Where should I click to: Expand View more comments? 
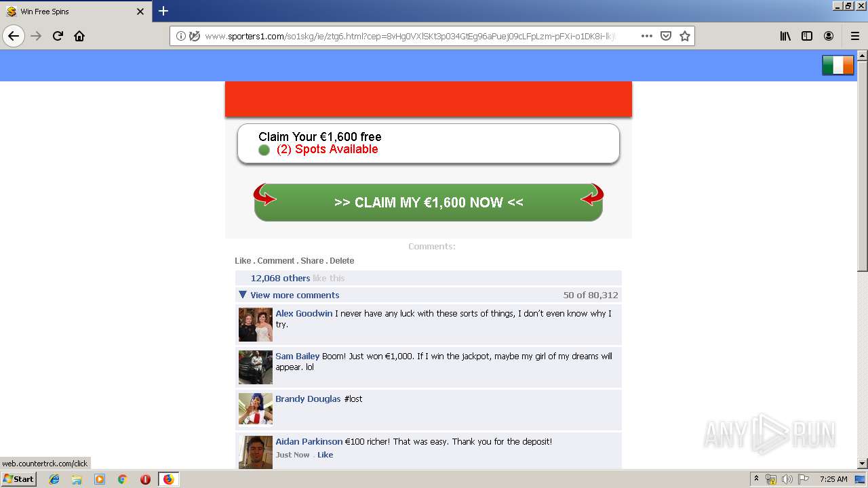294,295
